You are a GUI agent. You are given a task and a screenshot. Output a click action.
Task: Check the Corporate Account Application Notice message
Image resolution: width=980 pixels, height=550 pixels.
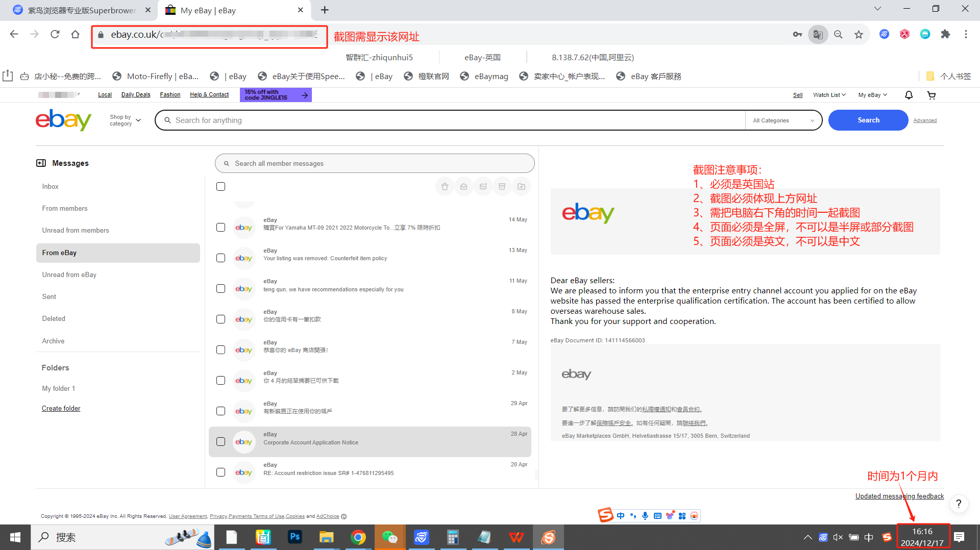coord(220,442)
